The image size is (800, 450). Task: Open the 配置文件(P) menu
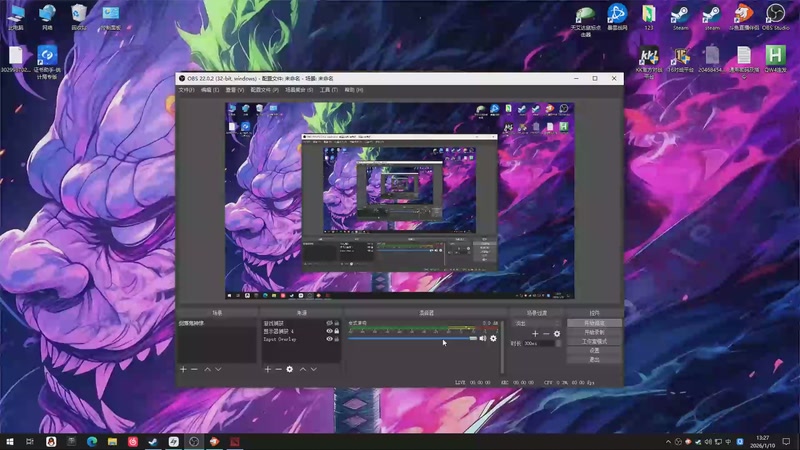[x=264, y=90]
